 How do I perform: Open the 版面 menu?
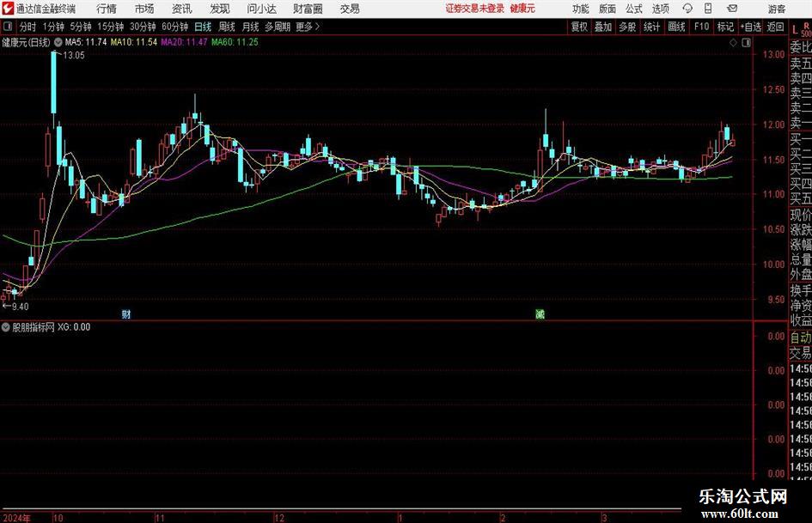[x=607, y=9]
